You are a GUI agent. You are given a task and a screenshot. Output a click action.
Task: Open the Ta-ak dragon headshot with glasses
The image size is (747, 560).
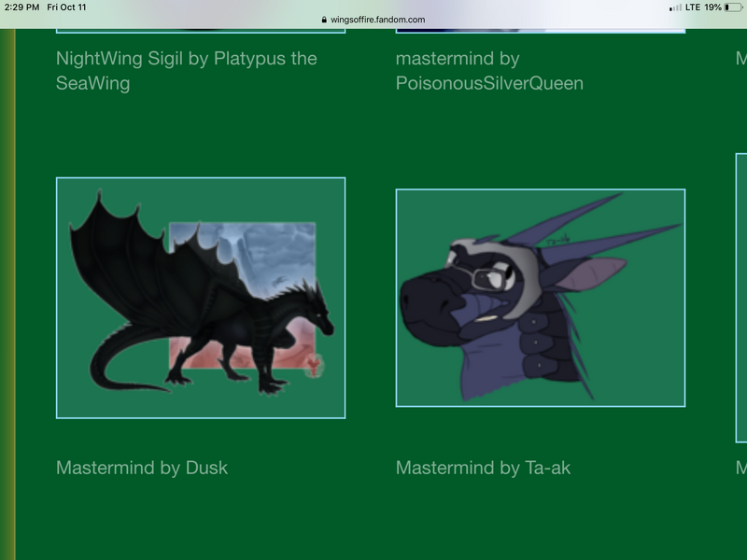click(x=541, y=298)
